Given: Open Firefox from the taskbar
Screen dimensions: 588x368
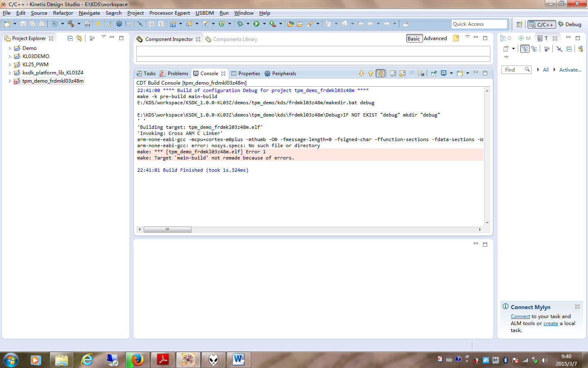Looking at the screenshot, I should coord(137,360).
